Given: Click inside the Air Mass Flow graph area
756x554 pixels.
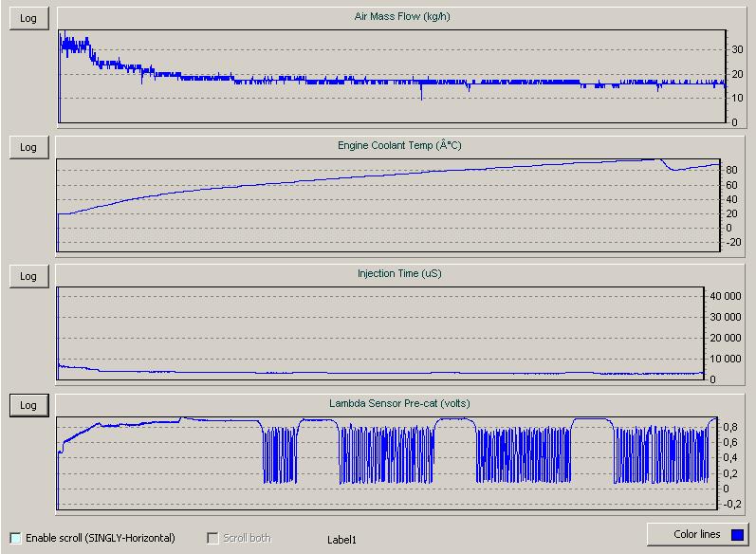Looking at the screenshot, I should tap(392, 76).
